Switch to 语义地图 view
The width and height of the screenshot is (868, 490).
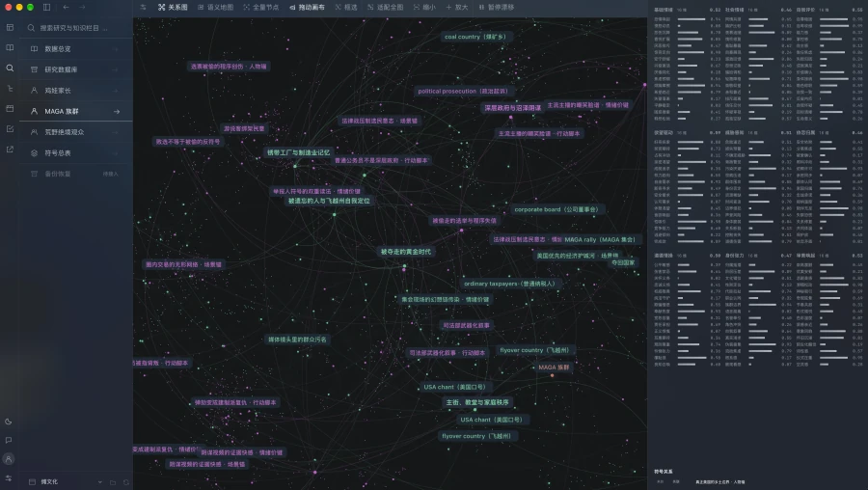[x=216, y=7]
